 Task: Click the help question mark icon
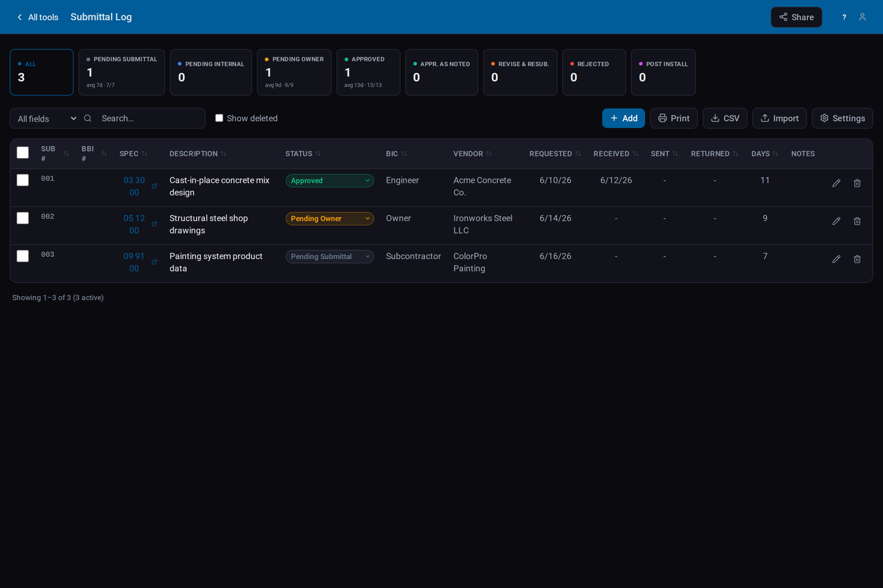(844, 17)
